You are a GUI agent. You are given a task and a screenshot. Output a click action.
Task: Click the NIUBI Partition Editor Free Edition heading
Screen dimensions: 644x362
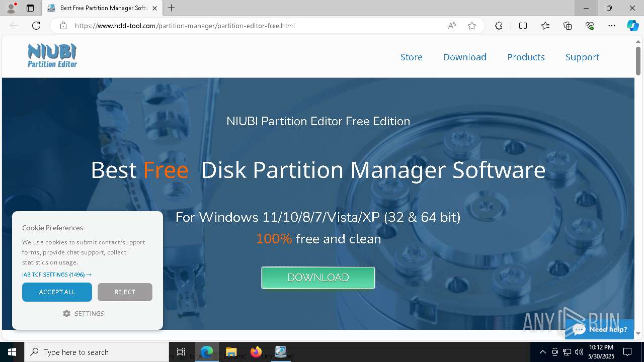click(318, 121)
